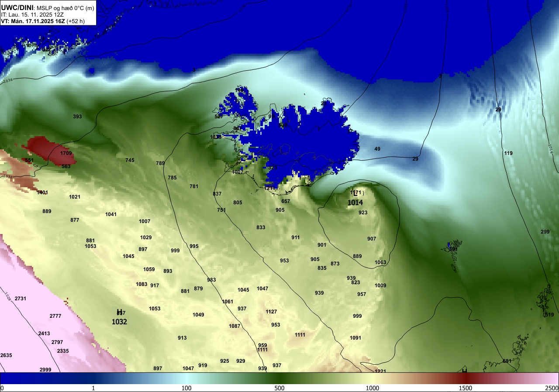The height and width of the screenshot is (392, 559).
Task: Click the height value 959
Action: [x=262, y=345]
